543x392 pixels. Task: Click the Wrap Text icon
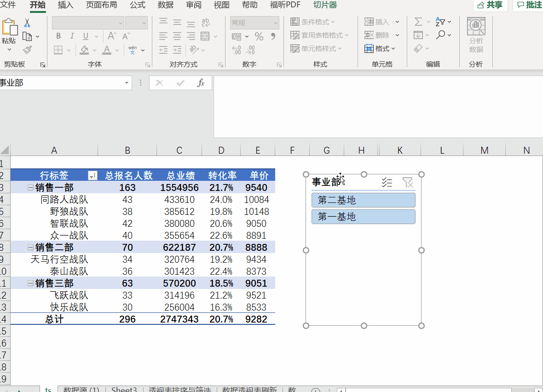206,23
